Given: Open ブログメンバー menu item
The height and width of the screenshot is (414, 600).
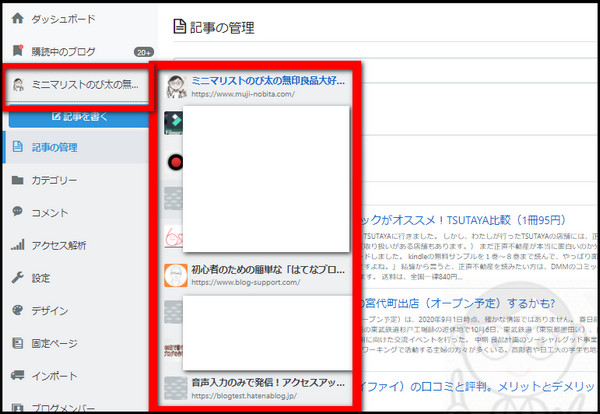Looking at the screenshot, I should (x=63, y=408).
